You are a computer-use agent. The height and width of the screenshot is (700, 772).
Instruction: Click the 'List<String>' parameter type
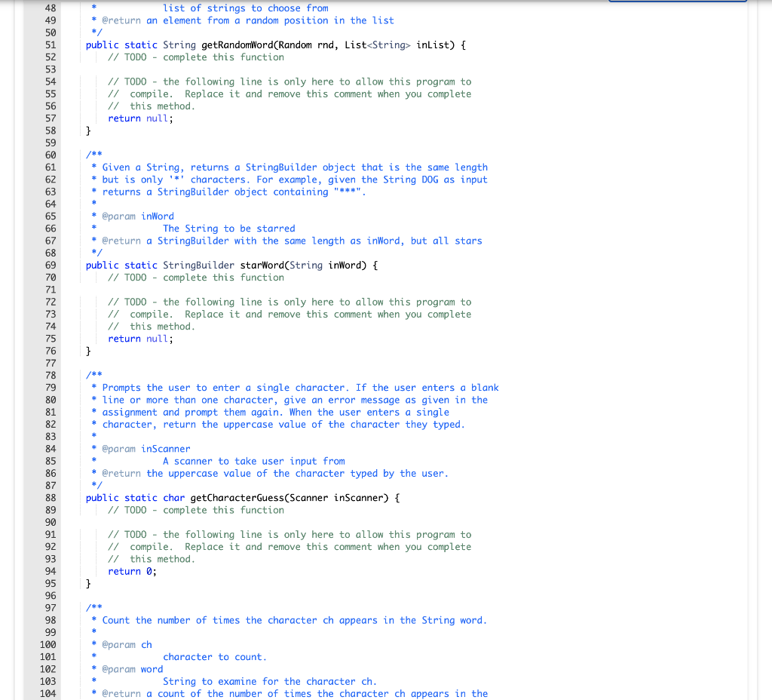click(378, 45)
